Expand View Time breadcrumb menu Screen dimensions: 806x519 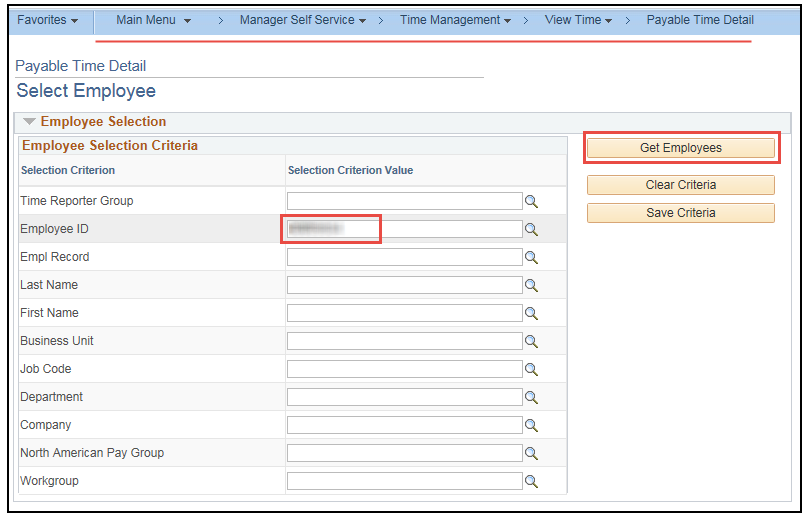point(578,20)
